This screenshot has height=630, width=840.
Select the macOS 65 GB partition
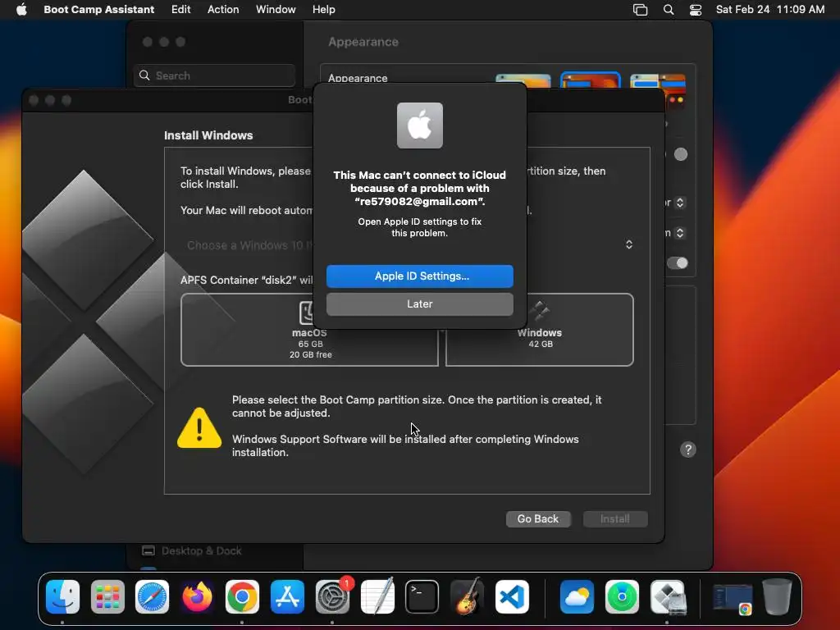pyautogui.click(x=309, y=330)
